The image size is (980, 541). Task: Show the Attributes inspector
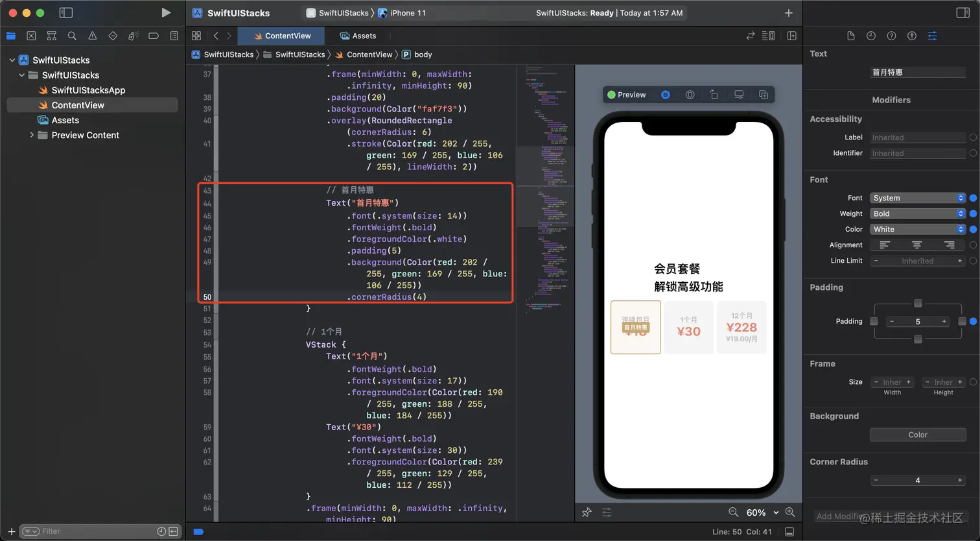(x=933, y=36)
